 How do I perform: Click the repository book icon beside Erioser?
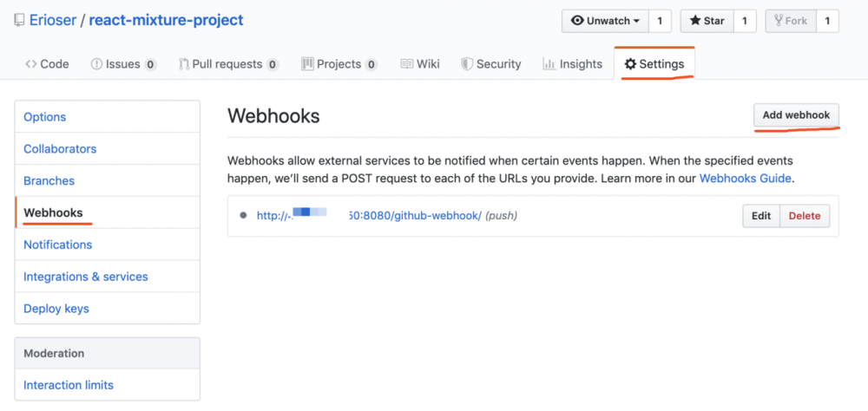point(19,20)
